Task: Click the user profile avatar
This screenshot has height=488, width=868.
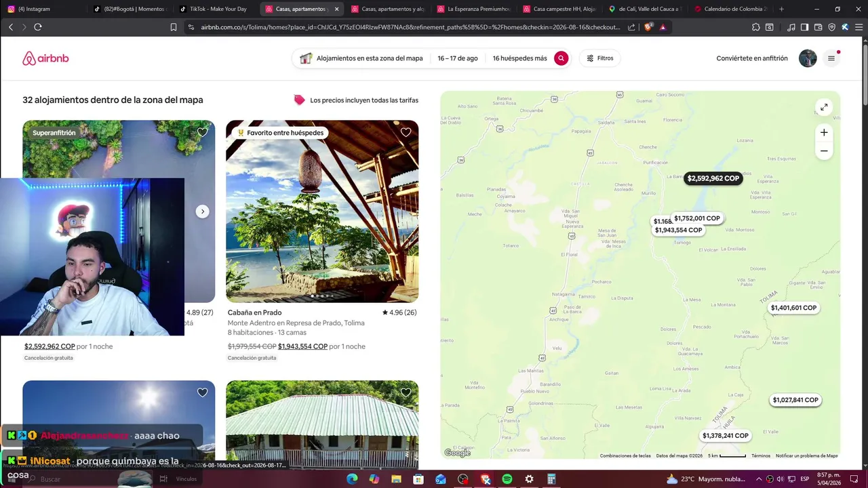Action: (808, 58)
